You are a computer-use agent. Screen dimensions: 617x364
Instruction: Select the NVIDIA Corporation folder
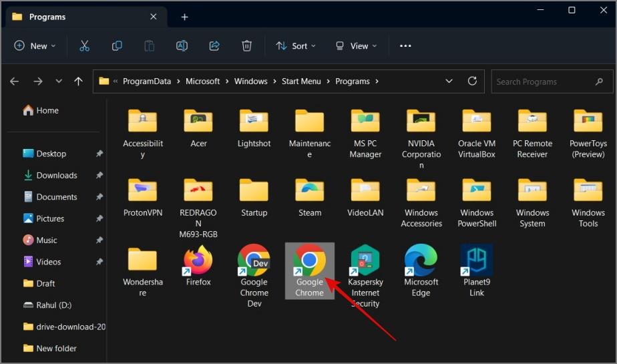421,140
